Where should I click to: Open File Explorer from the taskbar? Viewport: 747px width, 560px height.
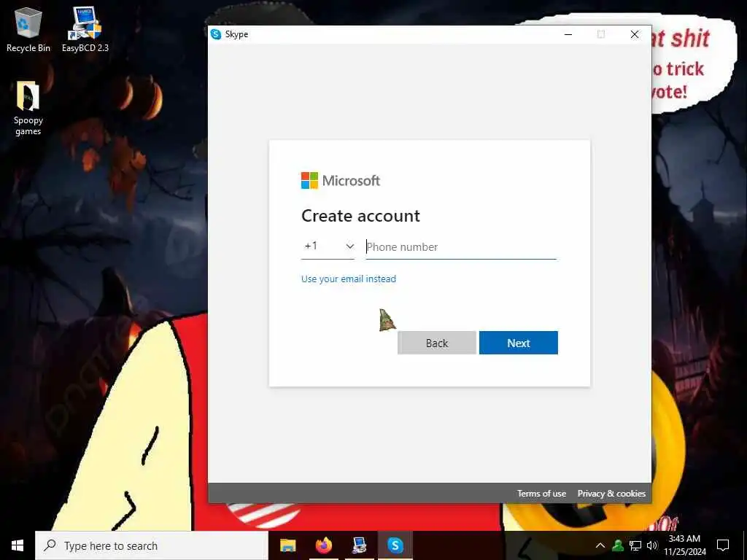287,545
